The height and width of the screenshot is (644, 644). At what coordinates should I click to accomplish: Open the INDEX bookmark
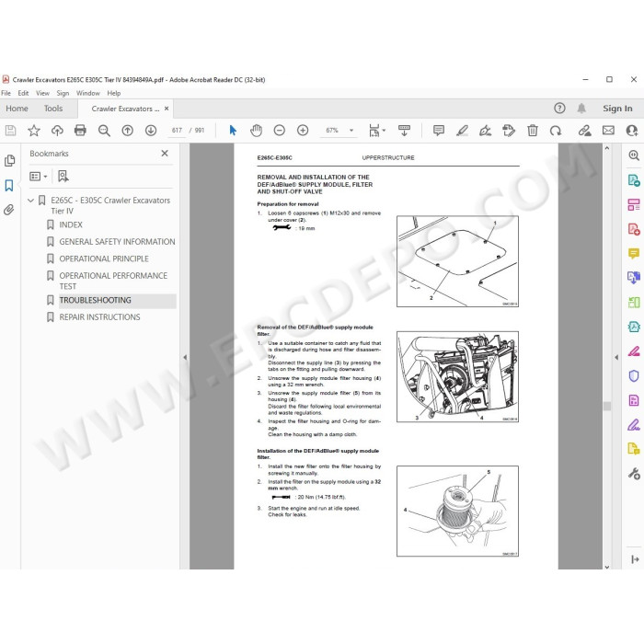pyautogui.click(x=71, y=224)
